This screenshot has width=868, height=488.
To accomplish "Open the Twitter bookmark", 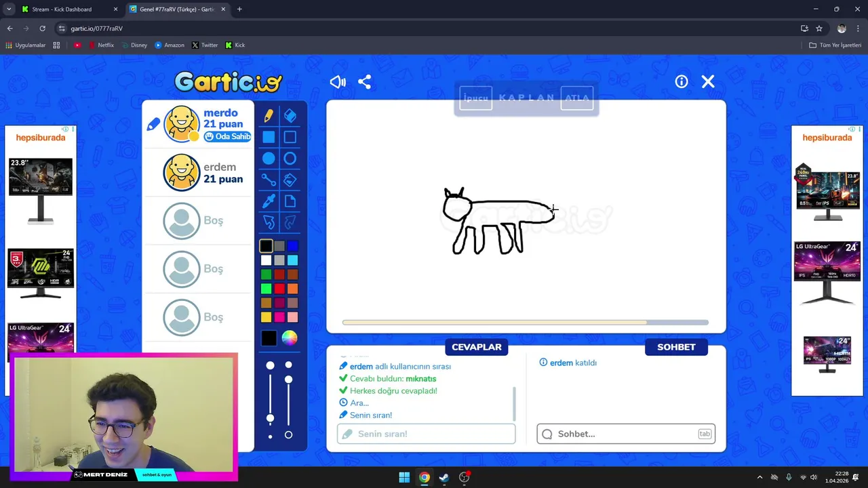I will (x=205, y=45).
